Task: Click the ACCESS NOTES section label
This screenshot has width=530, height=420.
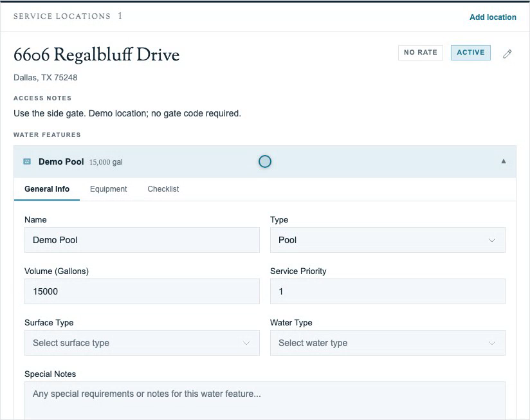Action: [x=42, y=98]
